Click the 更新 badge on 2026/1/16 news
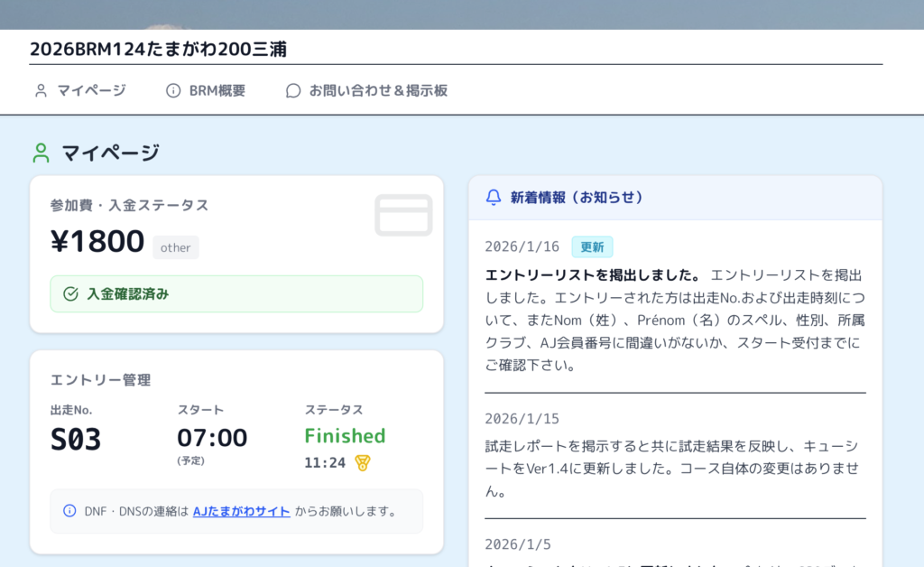The width and height of the screenshot is (924, 567). click(x=592, y=246)
